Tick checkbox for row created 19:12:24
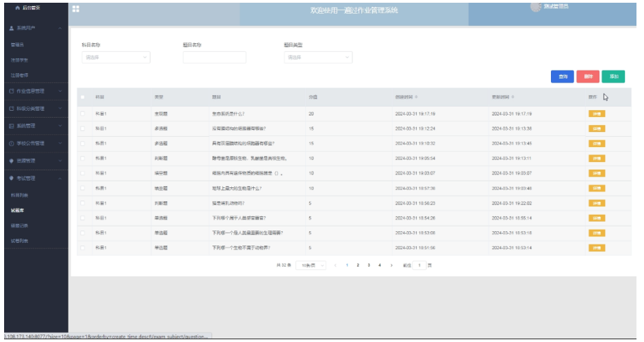 (x=83, y=129)
